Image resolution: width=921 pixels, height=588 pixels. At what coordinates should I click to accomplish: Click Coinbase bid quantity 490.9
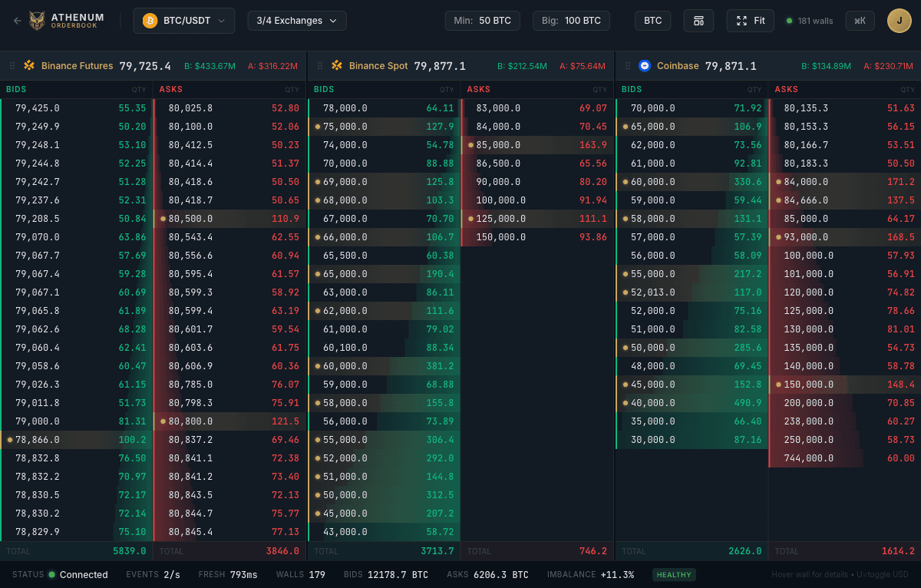click(x=748, y=403)
